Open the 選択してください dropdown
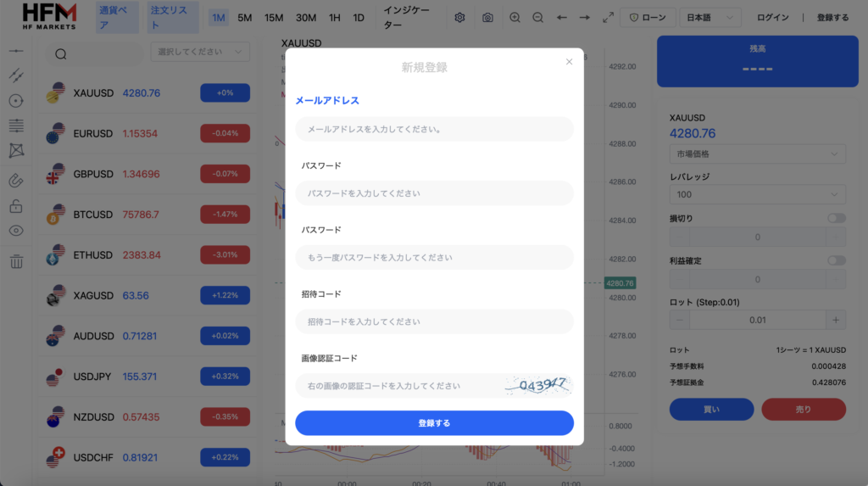 (x=200, y=52)
